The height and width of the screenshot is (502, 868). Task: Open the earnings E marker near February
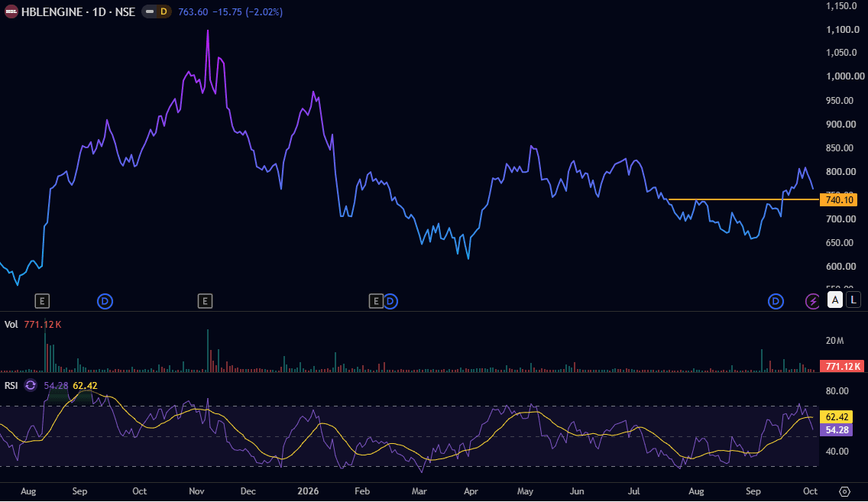(375, 301)
